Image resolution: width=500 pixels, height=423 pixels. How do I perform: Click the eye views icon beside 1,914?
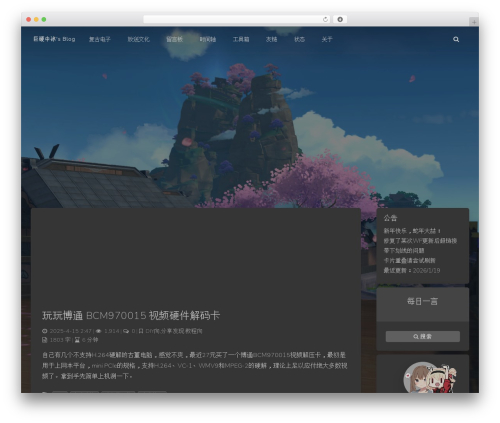tap(99, 331)
